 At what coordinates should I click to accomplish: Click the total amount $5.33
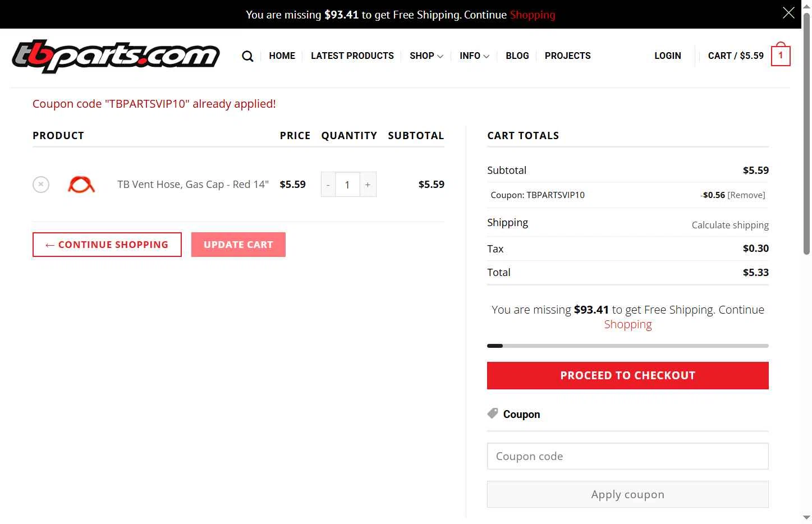(x=756, y=273)
